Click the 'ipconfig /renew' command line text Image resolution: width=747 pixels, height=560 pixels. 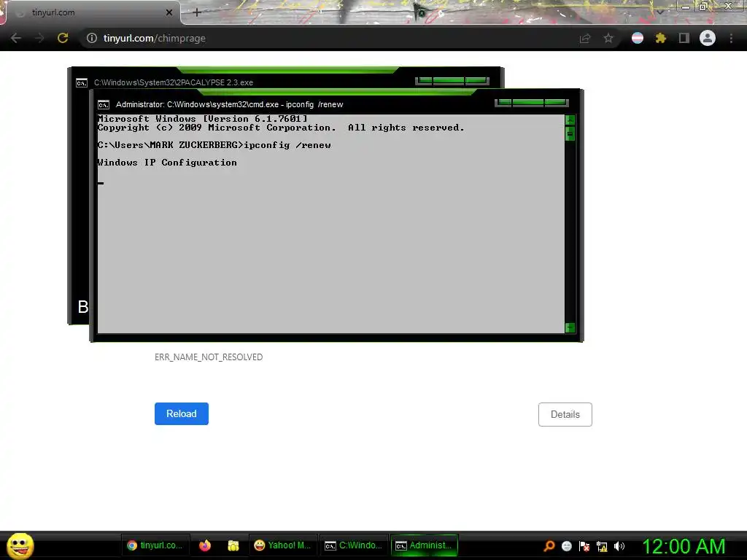click(x=287, y=145)
